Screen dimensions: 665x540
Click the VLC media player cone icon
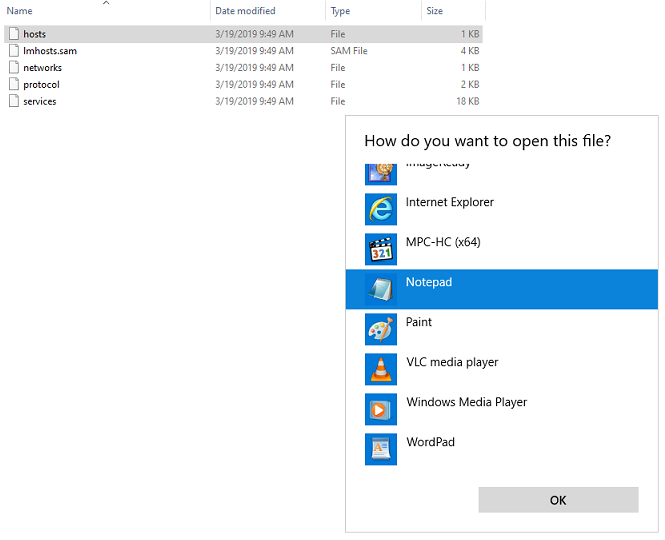[381, 369]
